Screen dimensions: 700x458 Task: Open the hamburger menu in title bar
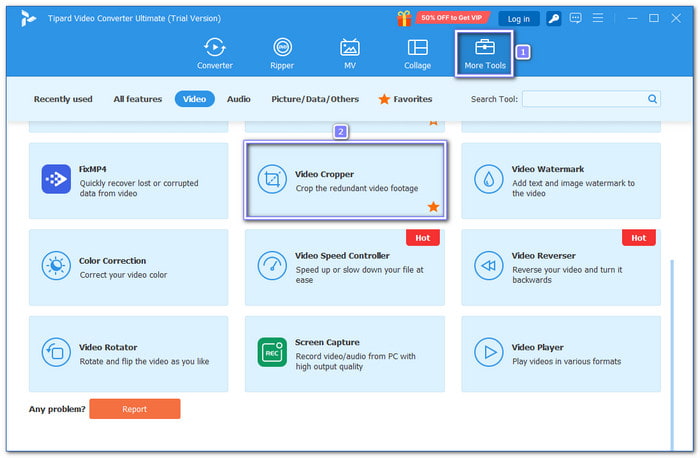click(x=598, y=18)
